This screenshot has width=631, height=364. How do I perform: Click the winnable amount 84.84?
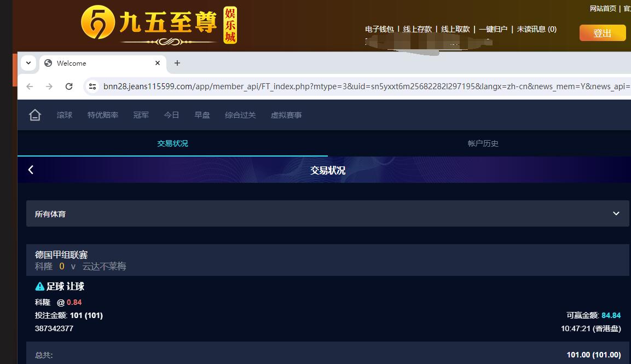[x=611, y=316]
